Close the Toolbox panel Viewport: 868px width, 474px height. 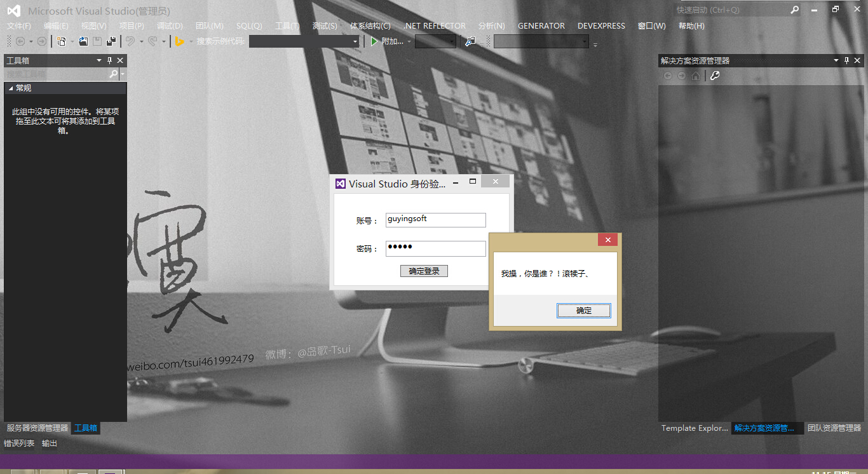click(120, 60)
